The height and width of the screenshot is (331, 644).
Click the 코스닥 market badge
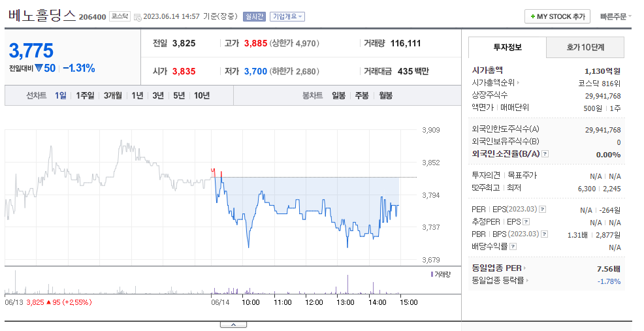pyautogui.click(x=120, y=16)
